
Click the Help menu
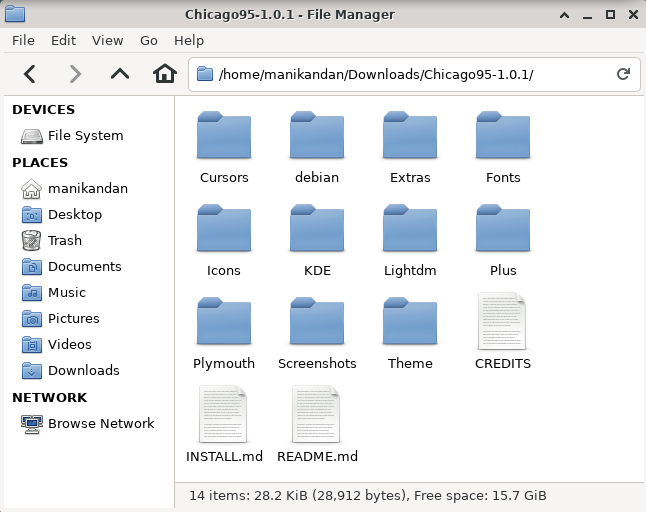tap(189, 40)
